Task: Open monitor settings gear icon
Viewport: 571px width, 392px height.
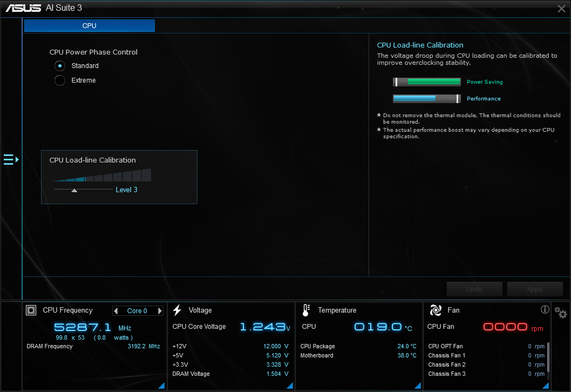Action: pyautogui.click(x=560, y=313)
